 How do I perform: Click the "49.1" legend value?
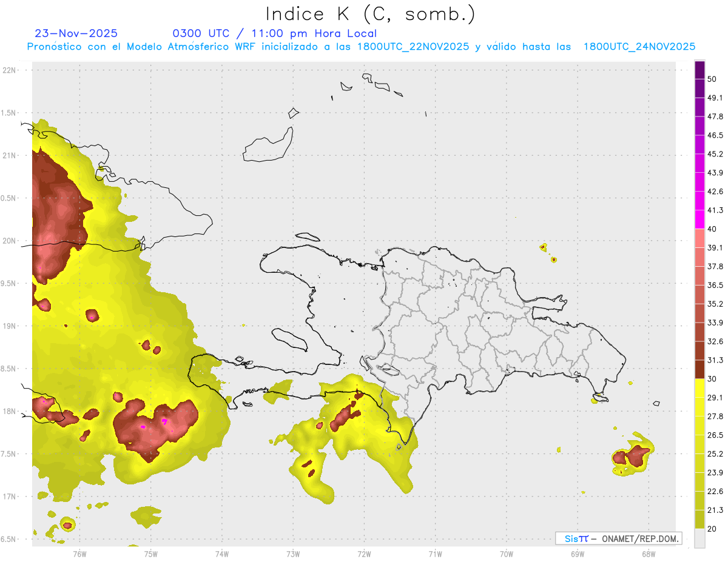[715, 98]
